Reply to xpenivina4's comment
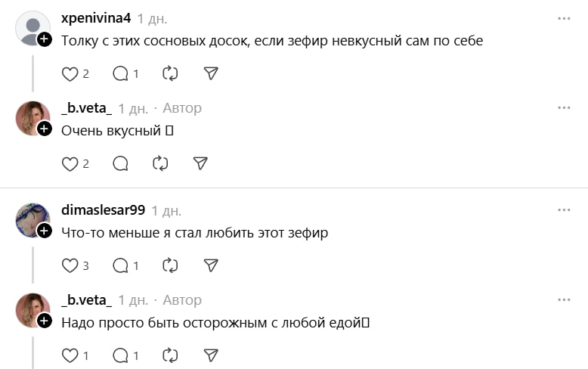Screen dimensions: 588x369 pyautogui.click(x=120, y=73)
